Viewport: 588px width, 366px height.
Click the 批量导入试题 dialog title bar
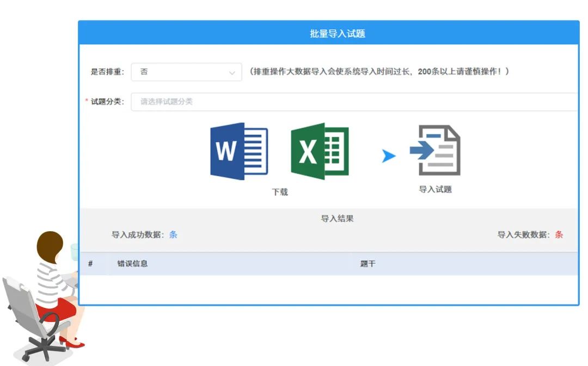[x=328, y=33]
